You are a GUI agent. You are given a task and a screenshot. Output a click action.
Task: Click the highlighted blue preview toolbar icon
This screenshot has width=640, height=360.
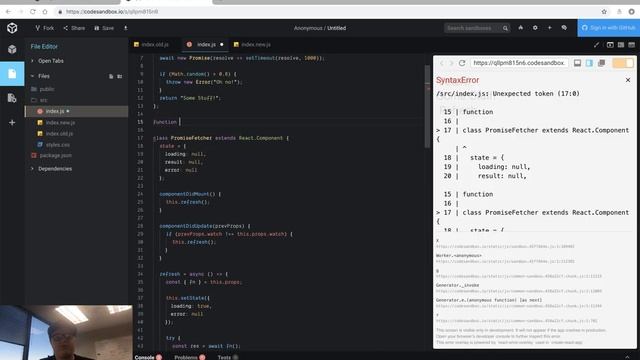click(589, 63)
